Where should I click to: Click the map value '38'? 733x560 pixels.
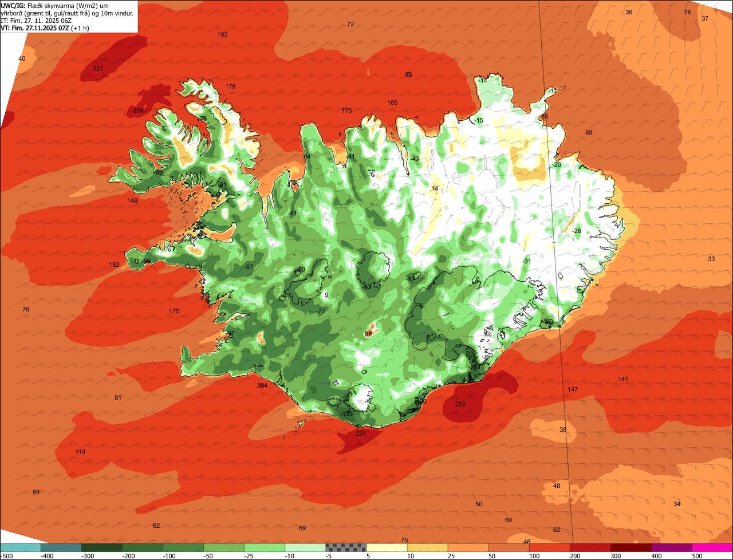(563, 429)
